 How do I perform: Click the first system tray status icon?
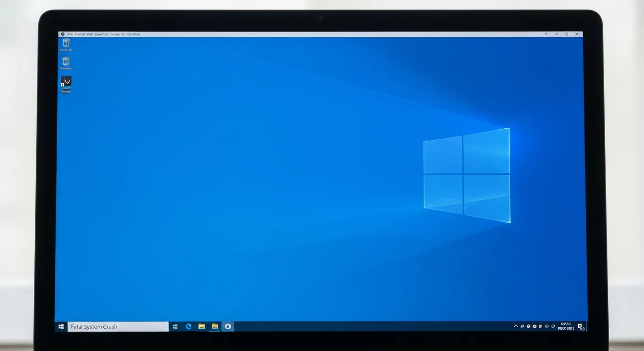[522, 326]
